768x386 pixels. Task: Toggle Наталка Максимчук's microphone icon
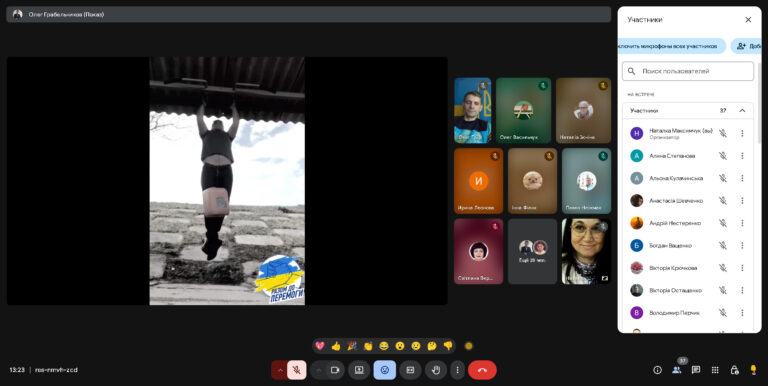(x=722, y=133)
